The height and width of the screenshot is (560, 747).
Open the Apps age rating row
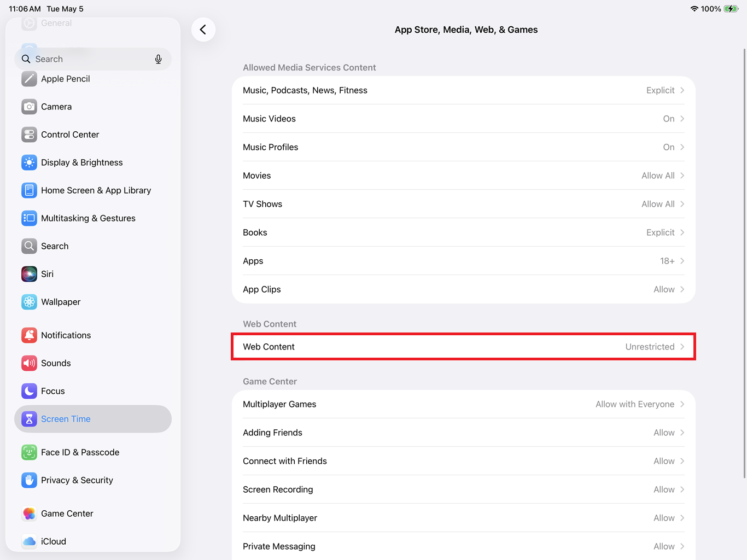pos(464,261)
